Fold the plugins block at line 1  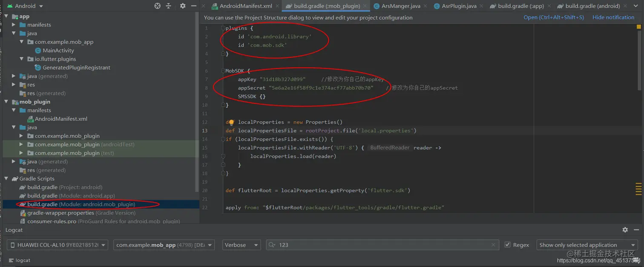pos(223,28)
